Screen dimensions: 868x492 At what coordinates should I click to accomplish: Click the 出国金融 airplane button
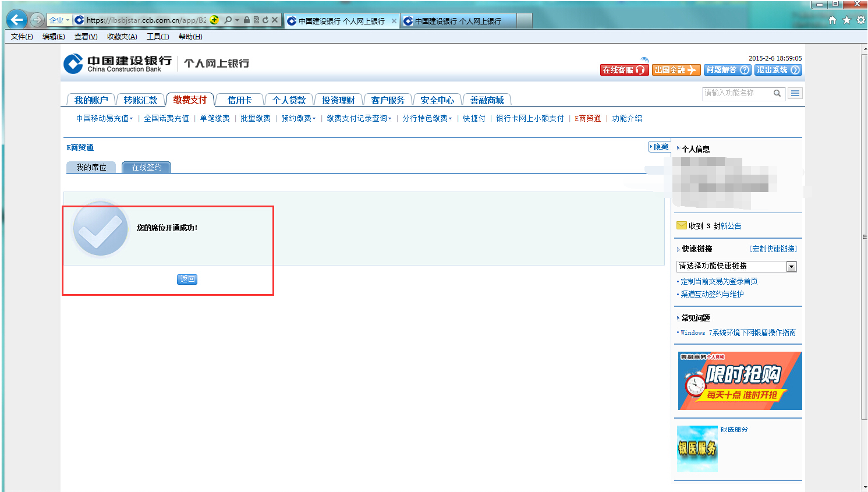(x=675, y=70)
